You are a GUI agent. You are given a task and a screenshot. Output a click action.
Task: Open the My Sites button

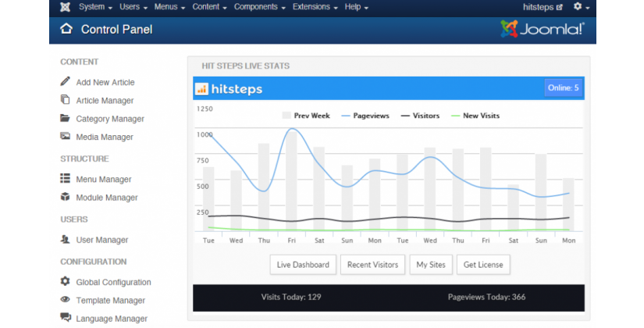(x=431, y=265)
